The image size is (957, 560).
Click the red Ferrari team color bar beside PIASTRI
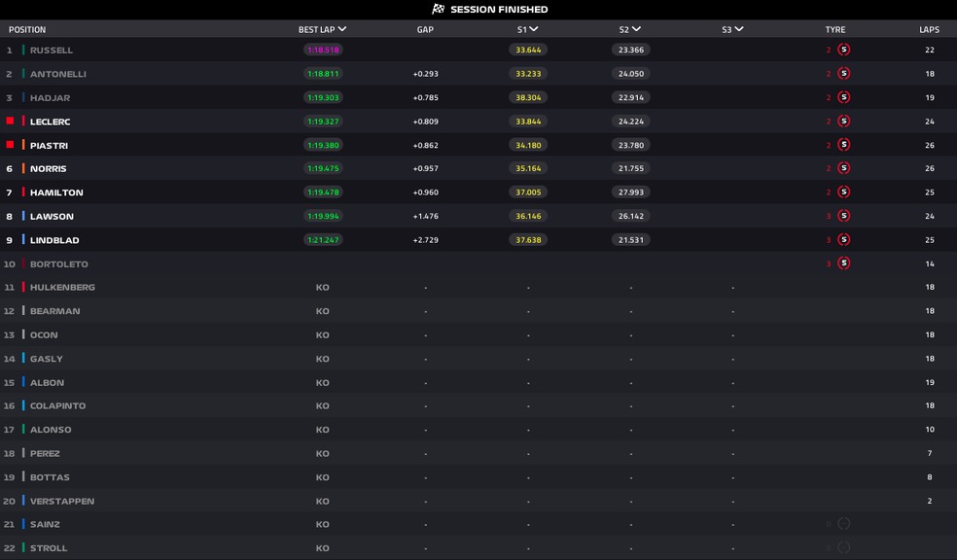pos(12,144)
